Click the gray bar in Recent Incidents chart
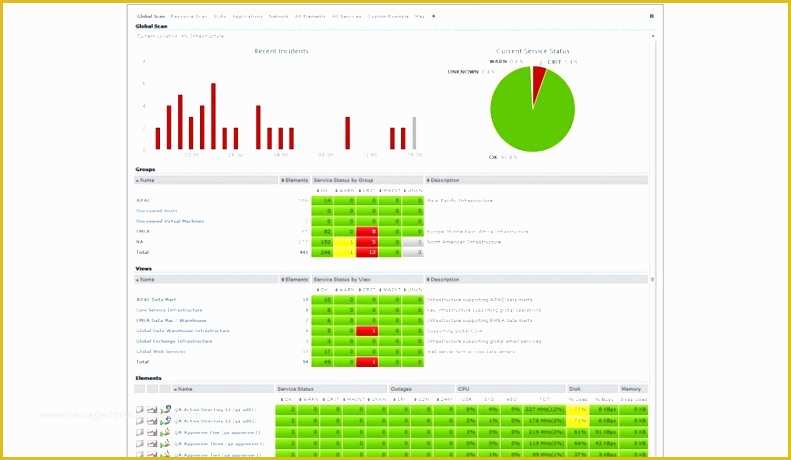This screenshot has height=460, width=791. 414,133
